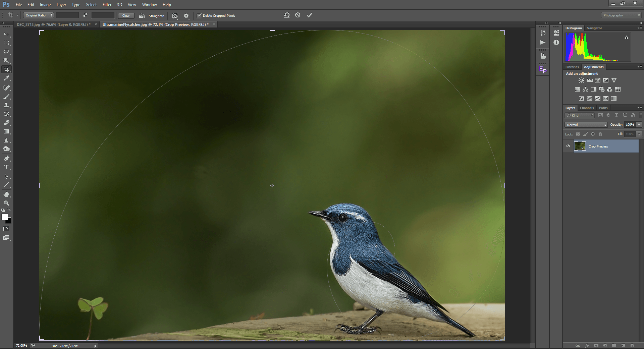Open the Photography workspace dropdown

pos(622,15)
